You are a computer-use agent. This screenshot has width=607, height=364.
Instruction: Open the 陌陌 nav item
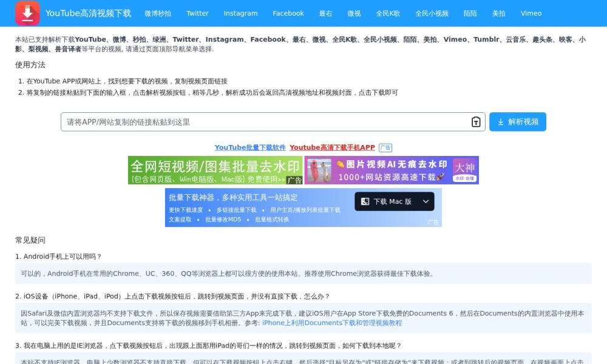click(x=470, y=13)
